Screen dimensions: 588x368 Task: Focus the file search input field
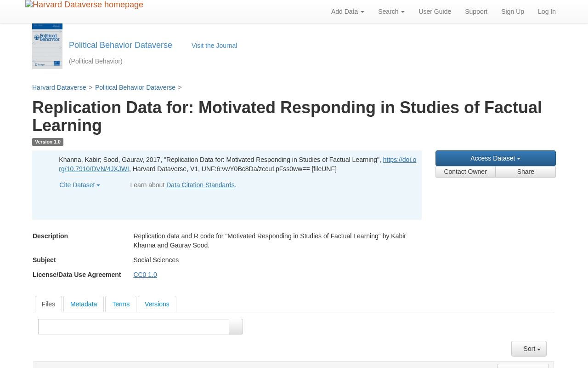pos(134,327)
